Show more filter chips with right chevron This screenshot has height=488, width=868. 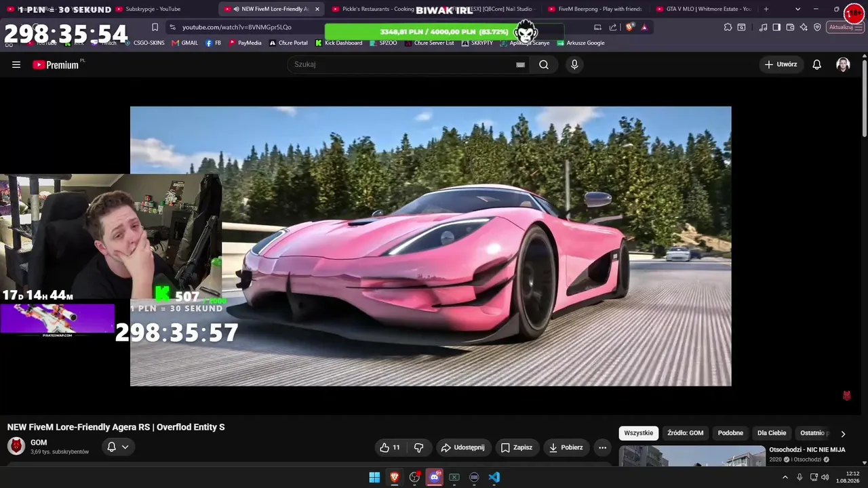pyautogui.click(x=843, y=434)
